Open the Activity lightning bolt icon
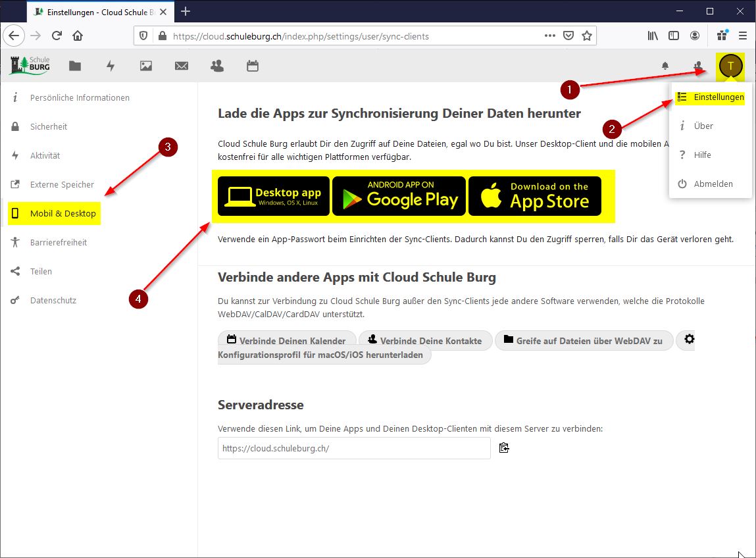 tap(111, 66)
